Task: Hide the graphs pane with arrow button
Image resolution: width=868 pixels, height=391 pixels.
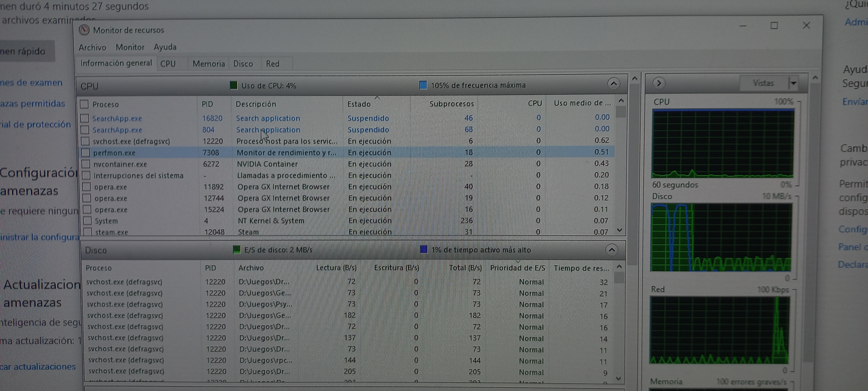Action: click(659, 83)
